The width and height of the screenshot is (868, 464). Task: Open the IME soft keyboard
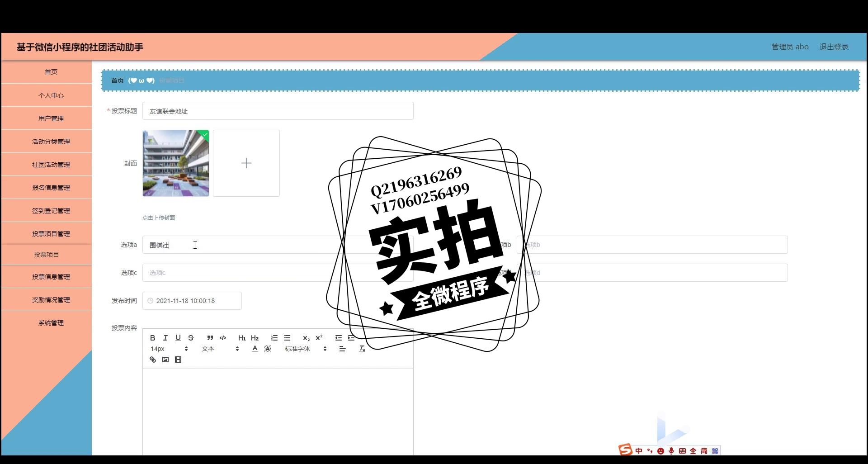point(682,451)
